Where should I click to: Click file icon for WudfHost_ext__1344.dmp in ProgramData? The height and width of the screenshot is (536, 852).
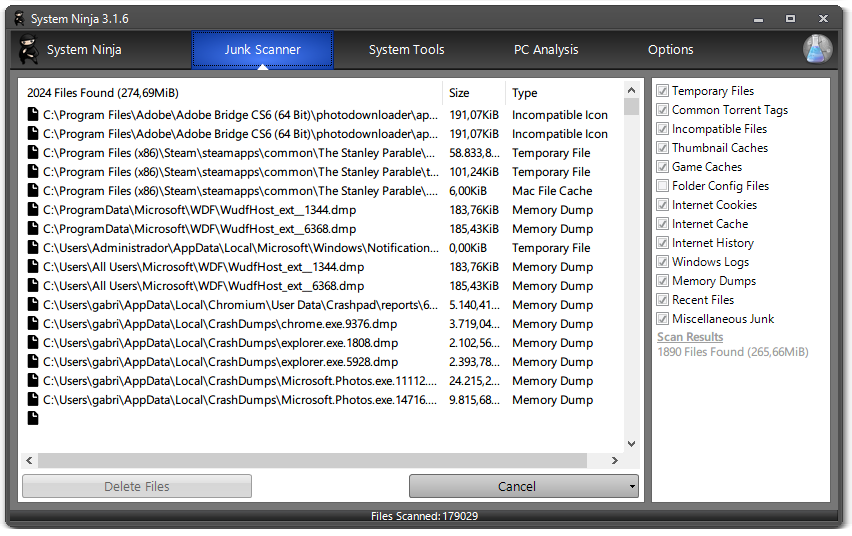point(33,209)
